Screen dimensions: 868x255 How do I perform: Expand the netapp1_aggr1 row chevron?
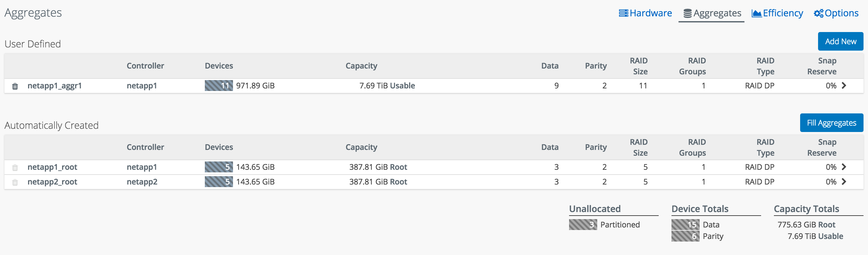tap(844, 85)
